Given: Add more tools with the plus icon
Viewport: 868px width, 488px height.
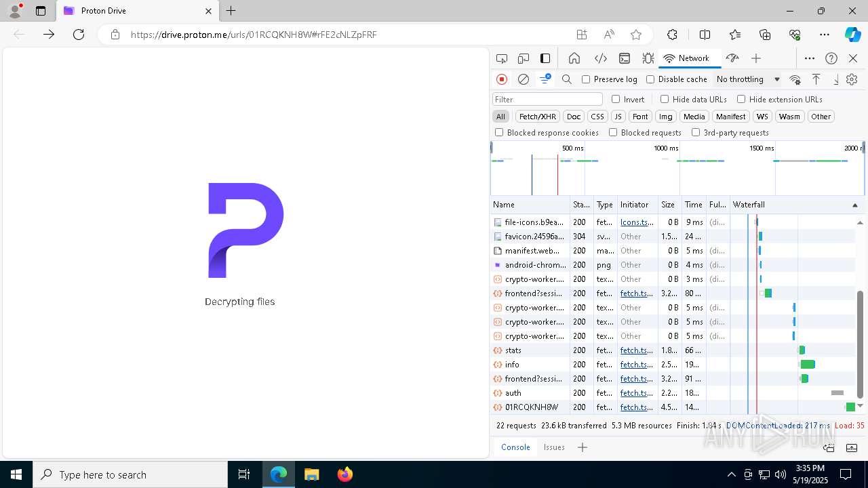Looking at the screenshot, I should 756,58.
